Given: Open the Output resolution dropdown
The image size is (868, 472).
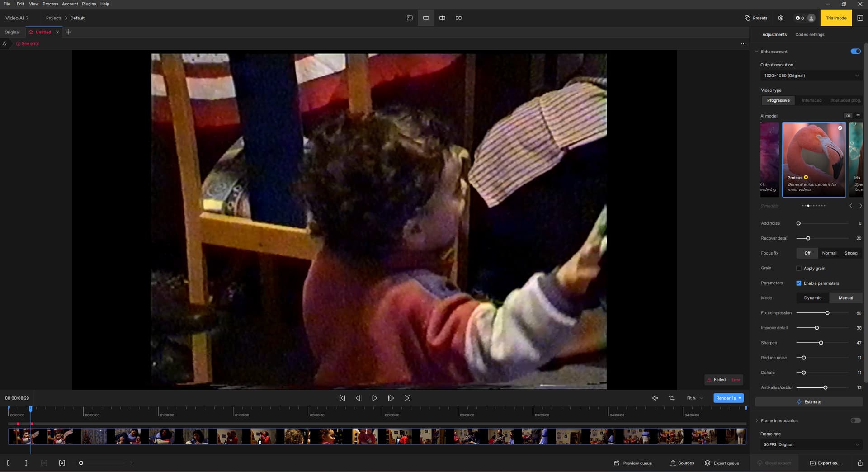Looking at the screenshot, I should 811,76.
